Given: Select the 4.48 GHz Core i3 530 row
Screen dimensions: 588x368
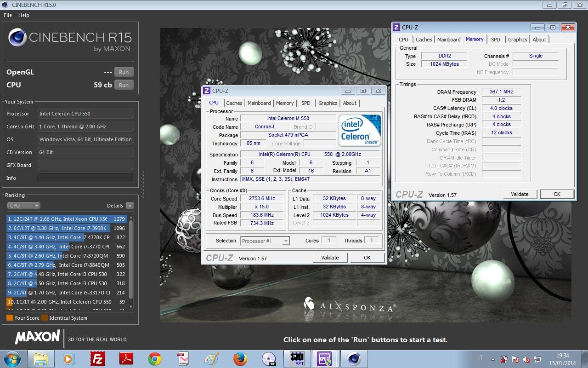Looking at the screenshot, I should click(67, 274).
